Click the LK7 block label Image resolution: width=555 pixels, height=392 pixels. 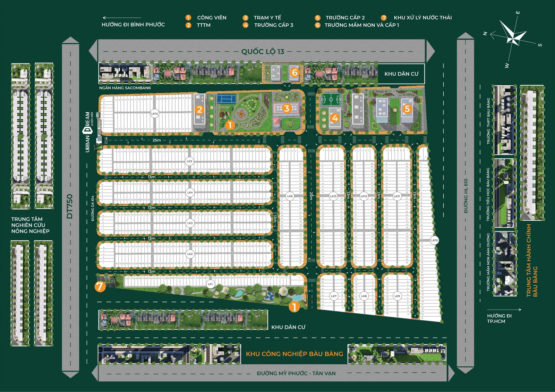[x=334, y=296]
